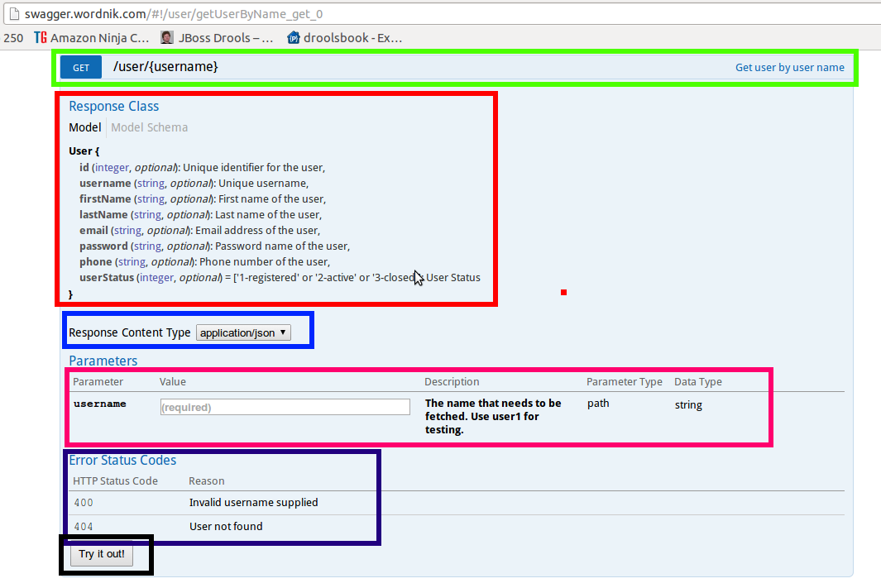Image resolution: width=881 pixels, height=588 pixels.
Task: Click the Try it out! button
Action: (x=102, y=554)
